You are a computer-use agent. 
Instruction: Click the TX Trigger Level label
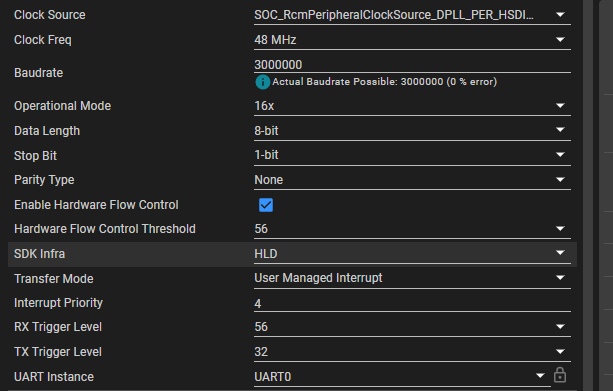click(58, 352)
